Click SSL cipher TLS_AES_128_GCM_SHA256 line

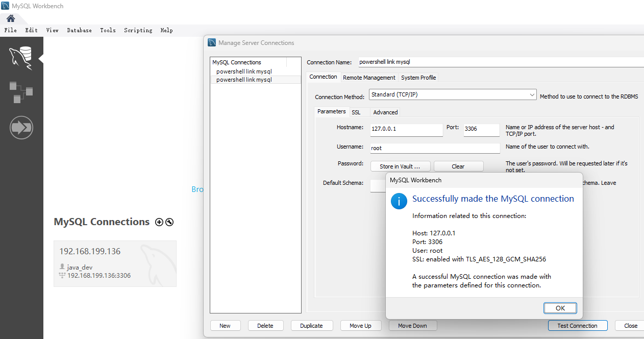tap(479, 259)
